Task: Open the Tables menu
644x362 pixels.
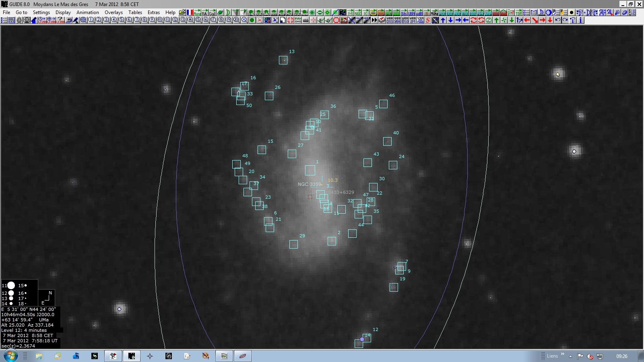Action: point(135,12)
